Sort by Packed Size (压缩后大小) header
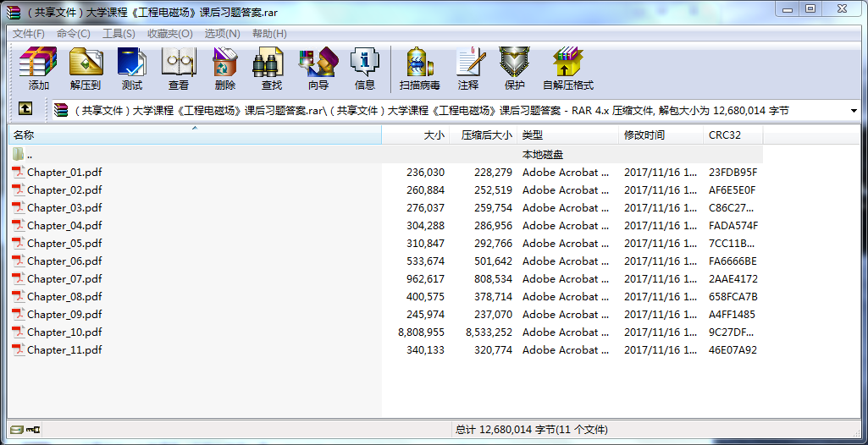This screenshot has height=445, width=868. (484, 135)
